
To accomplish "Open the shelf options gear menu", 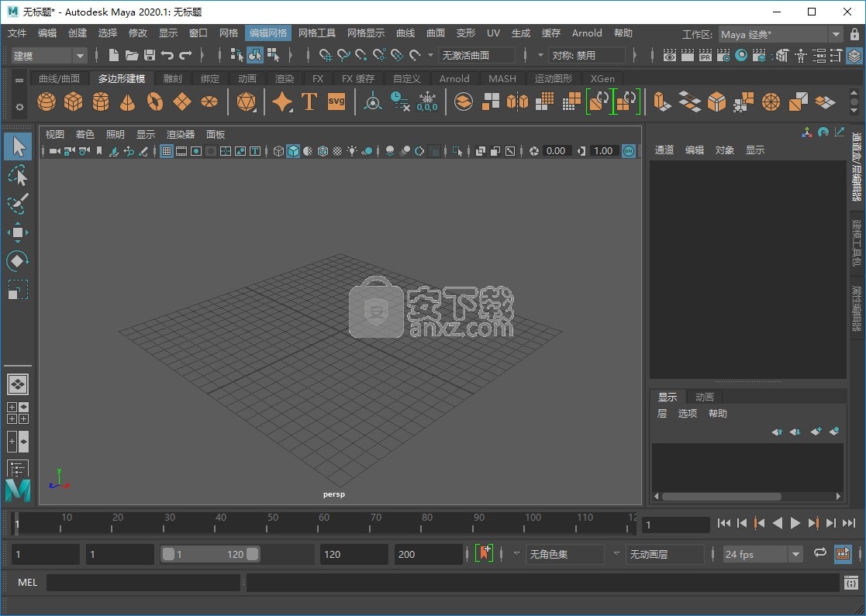I will 19,107.
